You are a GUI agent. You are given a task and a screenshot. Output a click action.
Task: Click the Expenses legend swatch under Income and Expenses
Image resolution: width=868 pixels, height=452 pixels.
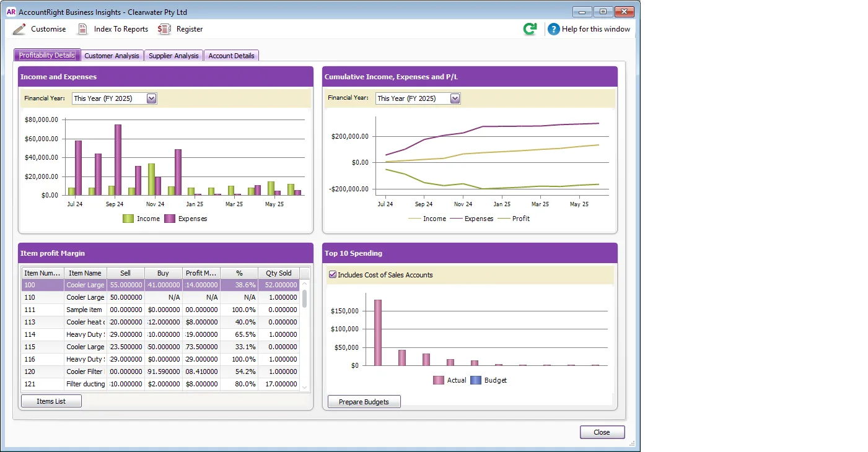pos(170,219)
